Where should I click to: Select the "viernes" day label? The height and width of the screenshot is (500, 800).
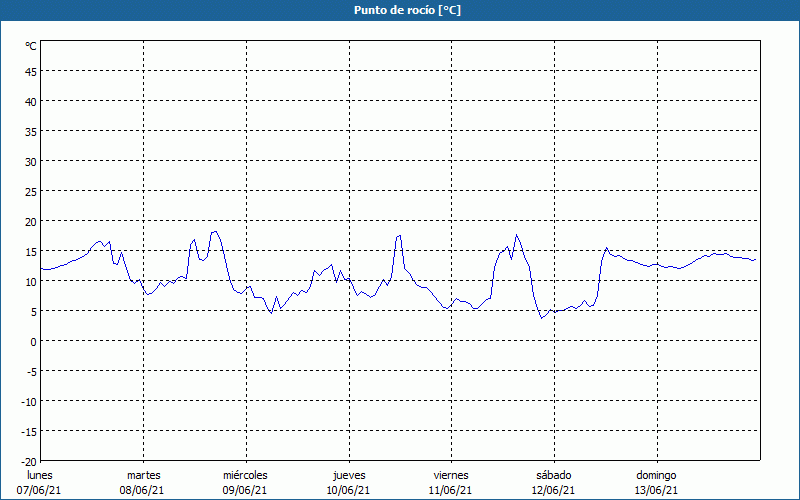pos(451,475)
